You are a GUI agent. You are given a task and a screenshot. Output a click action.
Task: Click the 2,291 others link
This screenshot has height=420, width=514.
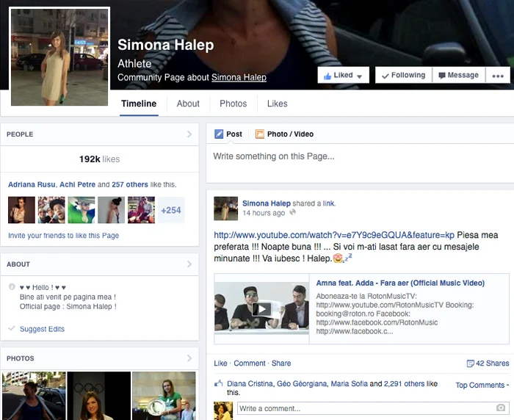click(405, 383)
